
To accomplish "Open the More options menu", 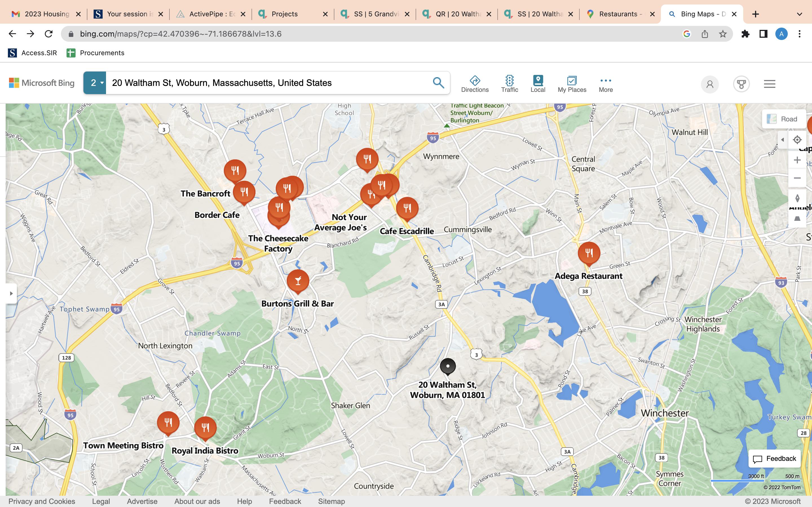I will (x=605, y=83).
